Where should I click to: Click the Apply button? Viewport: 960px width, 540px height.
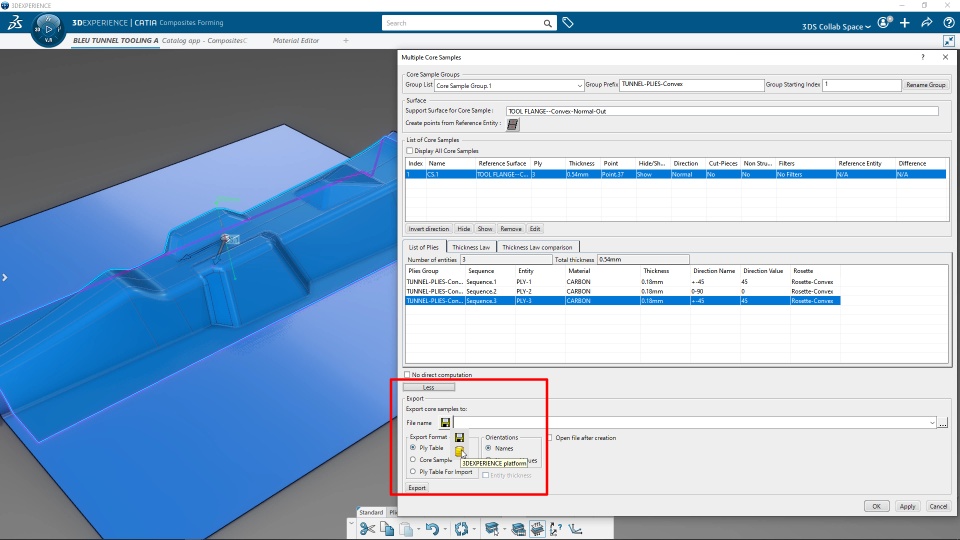907,506
